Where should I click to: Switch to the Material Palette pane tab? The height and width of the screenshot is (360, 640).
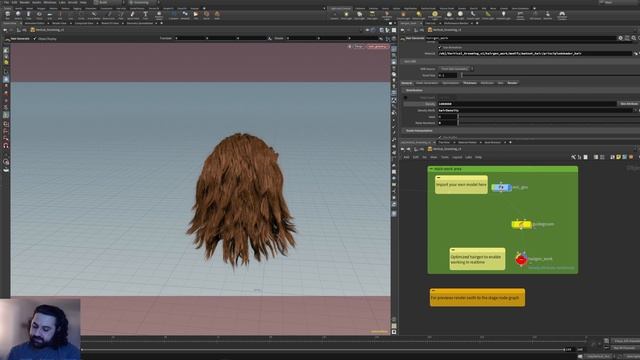pyautogui.click(x=467, y=142)
